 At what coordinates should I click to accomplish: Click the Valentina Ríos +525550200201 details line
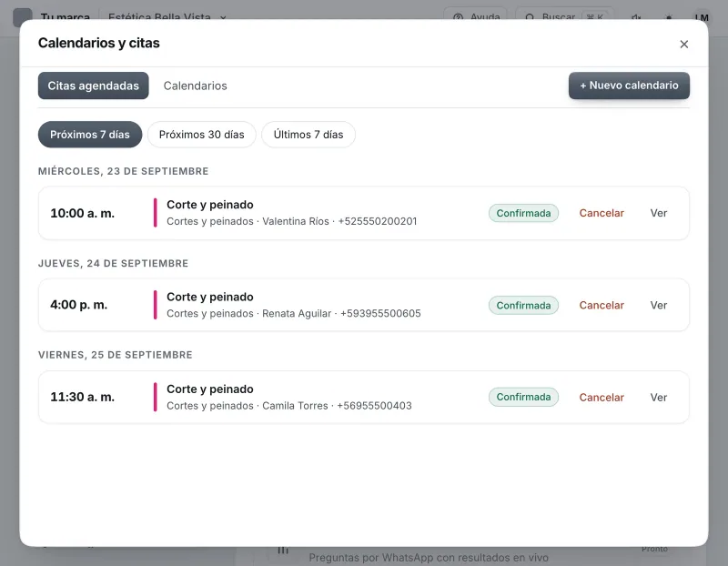pos(291,221)
